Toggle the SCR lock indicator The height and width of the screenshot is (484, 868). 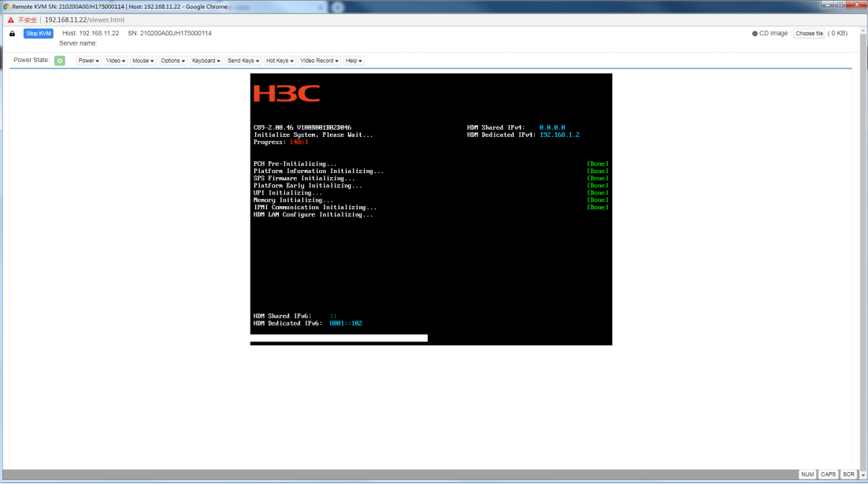click(x=848, y=475)
